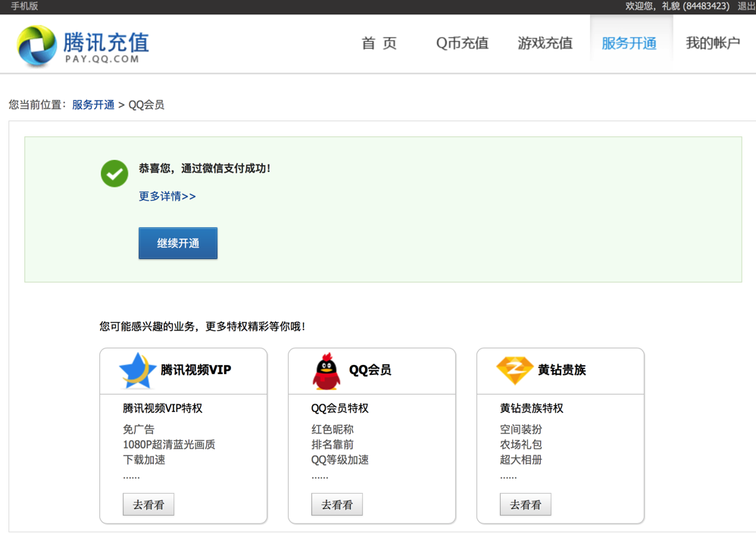The height and width of the screenshot is (534, 756).
Task: Open the 我的帐户 tab
Action: pos(713,43)
